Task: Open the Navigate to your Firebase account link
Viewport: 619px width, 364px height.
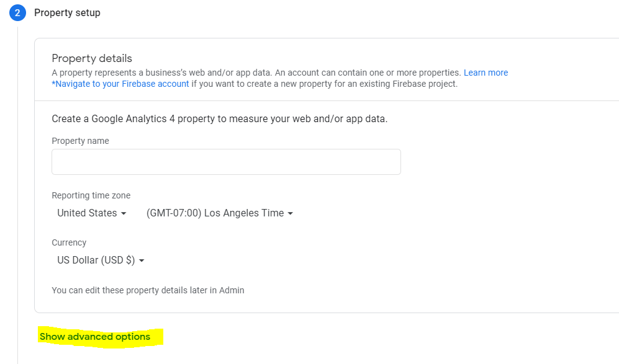Action: [x=120, y=84]
